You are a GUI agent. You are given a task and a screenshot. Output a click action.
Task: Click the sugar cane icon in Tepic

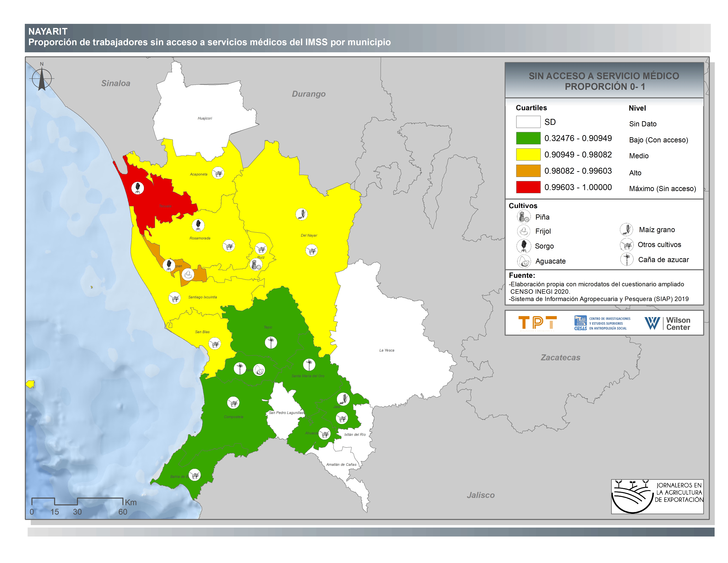[x=271, y=342]
